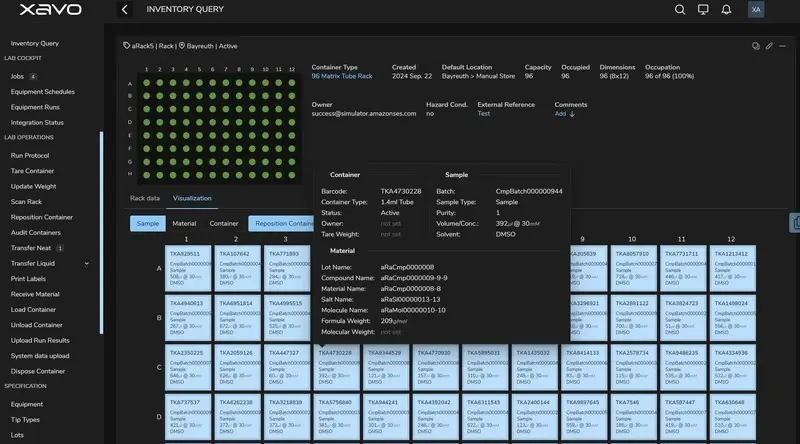Image resolution: width=800 pixels, height=444 pixels.
Task: Open Upload Run Results page
Action: (x=40, y=340)
